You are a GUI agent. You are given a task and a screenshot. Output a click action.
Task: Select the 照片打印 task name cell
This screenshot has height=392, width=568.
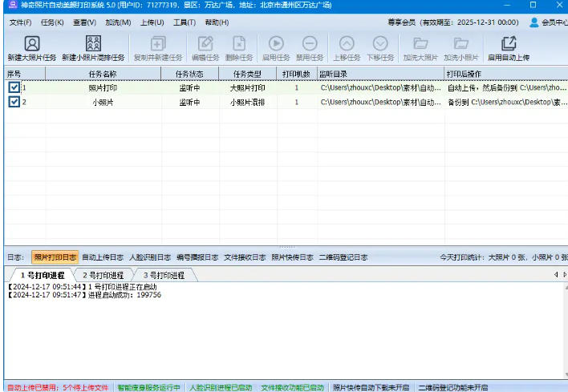103,87
